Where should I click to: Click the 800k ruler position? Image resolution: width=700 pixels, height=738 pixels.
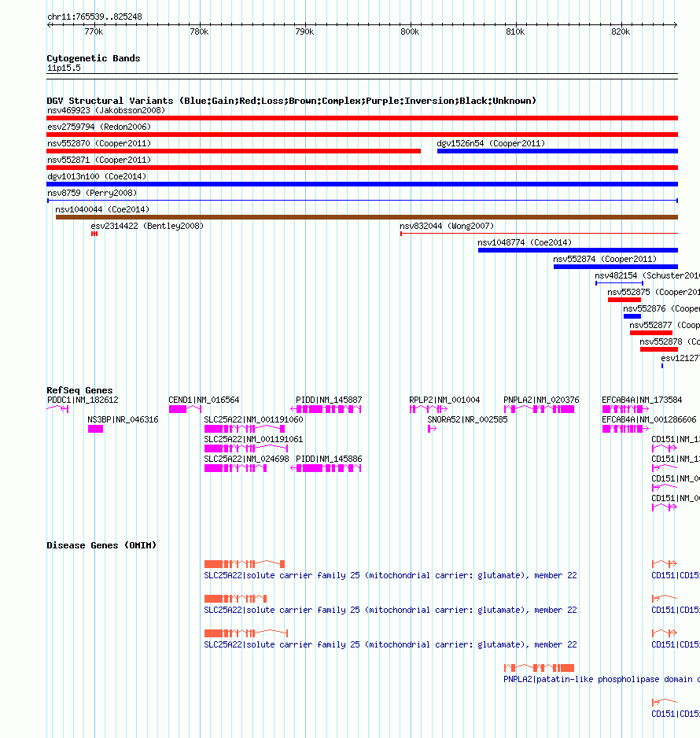(410, 31)
